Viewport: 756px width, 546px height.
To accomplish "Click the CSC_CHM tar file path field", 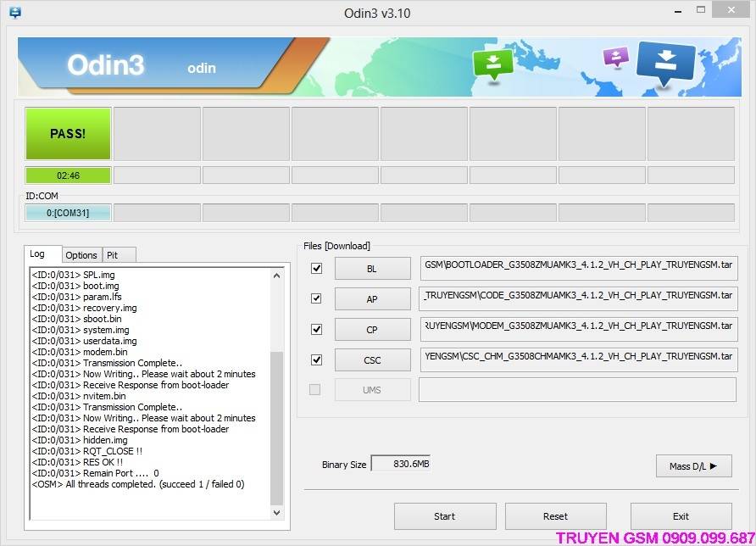I will (579, 359).
